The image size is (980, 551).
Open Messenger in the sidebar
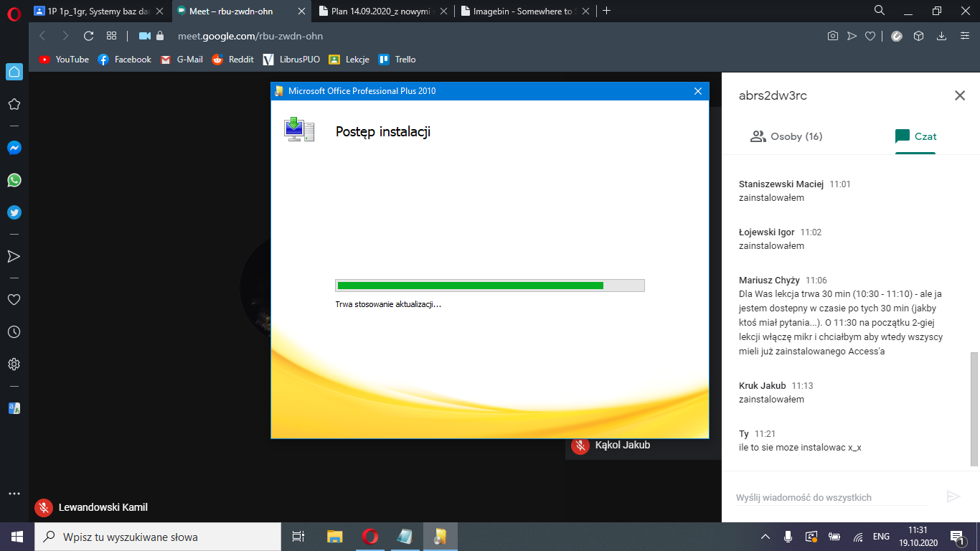(14, 148)
